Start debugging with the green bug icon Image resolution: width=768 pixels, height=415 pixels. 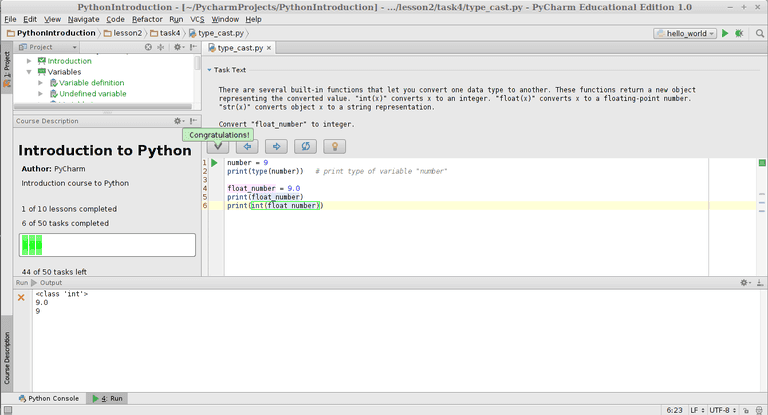pos(739,33)
